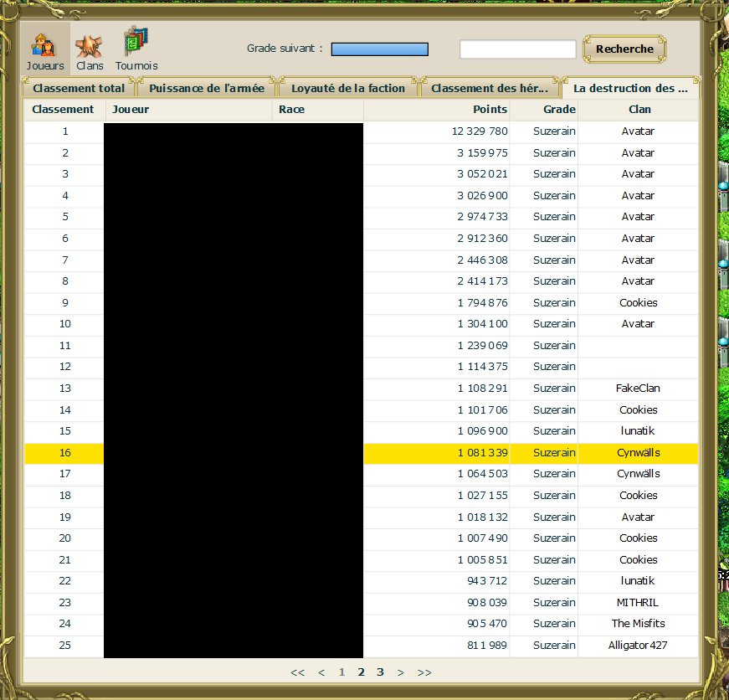Viewport: 729px width, 700px height.
Task: Sort by Points column header
Action: point(490,110)
